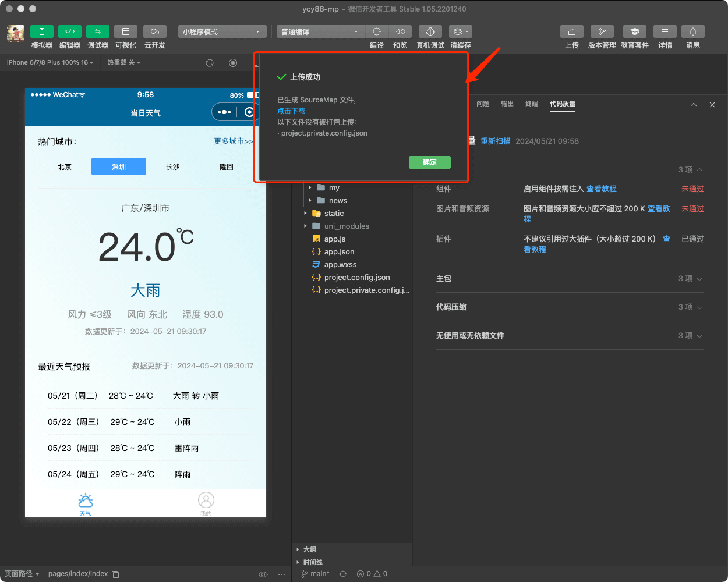This screenshot has height=582, width=728.
Task: Toggle the Debugger (调试器) panel button
Action: 97,32
